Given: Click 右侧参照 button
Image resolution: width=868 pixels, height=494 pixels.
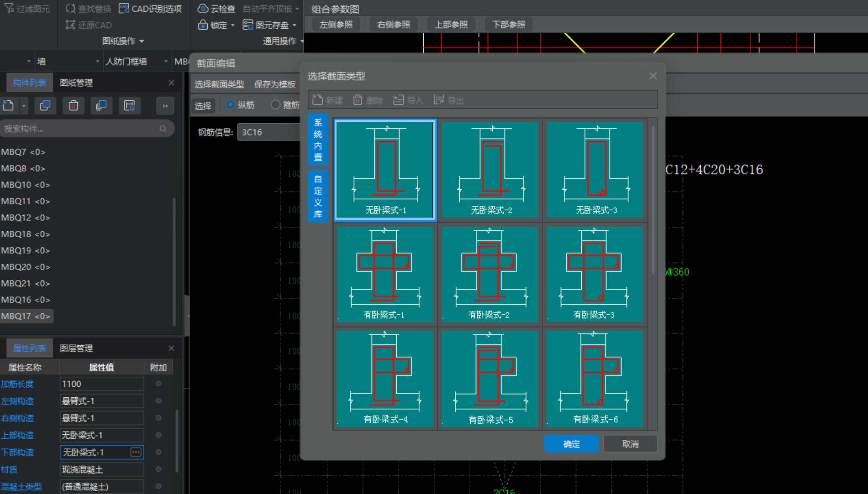Looking at the screenshot, I should point(394,24).
